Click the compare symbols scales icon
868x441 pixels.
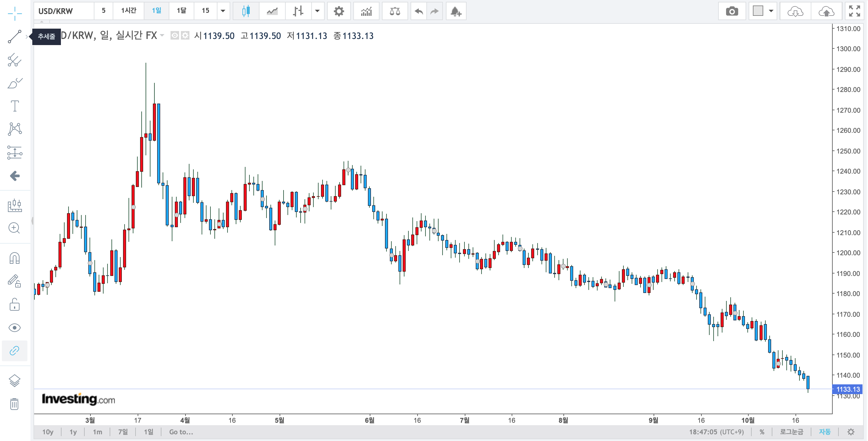click(x=395, y=12)
